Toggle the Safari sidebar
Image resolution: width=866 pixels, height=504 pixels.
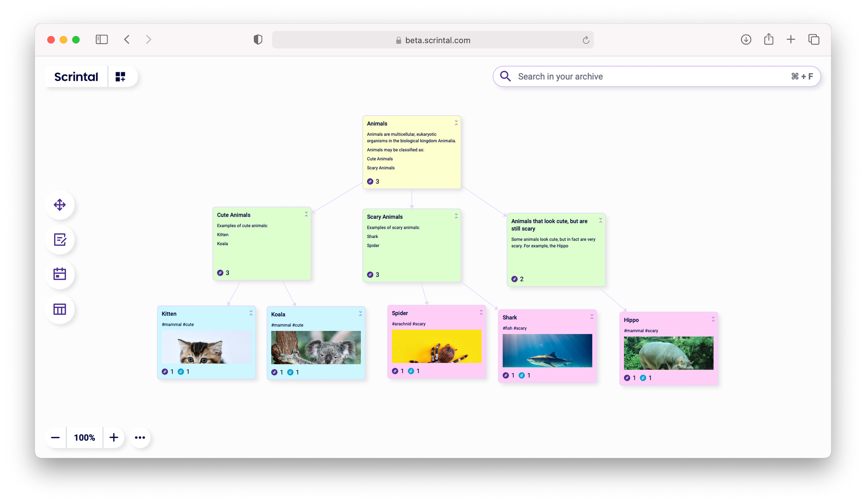pyautogui.click(x=102, y=40)
